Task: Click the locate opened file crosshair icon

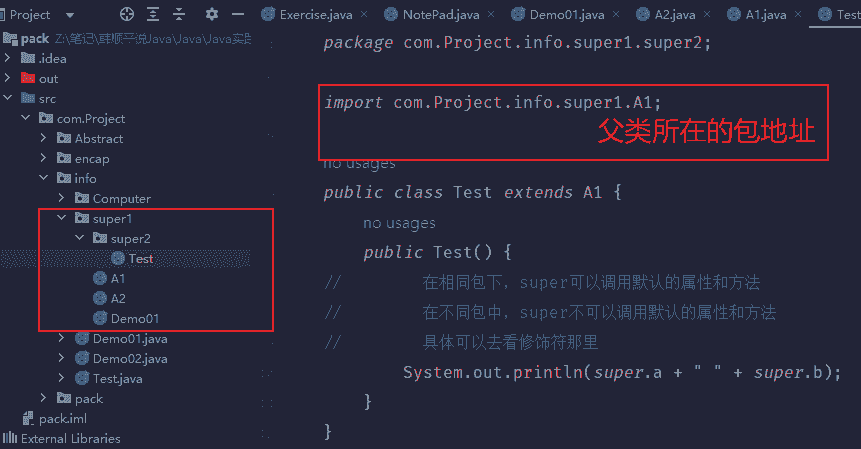Action: click(126, 15)
